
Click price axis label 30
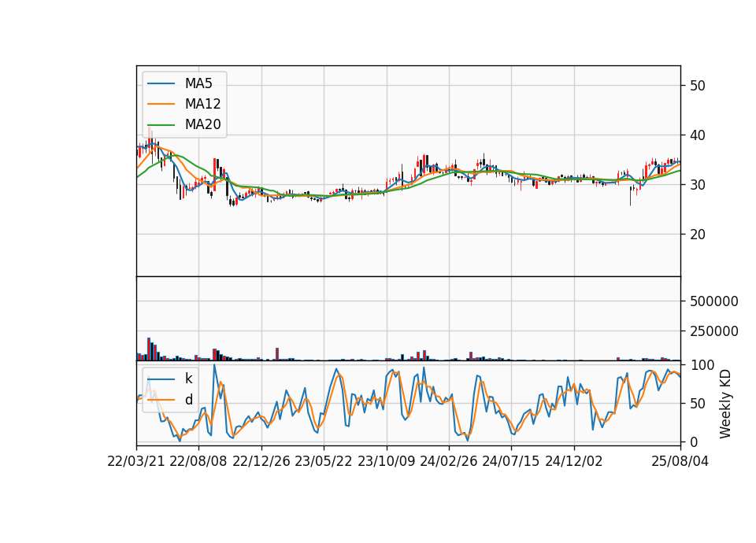pyautogui.click(x=697, y=184)
